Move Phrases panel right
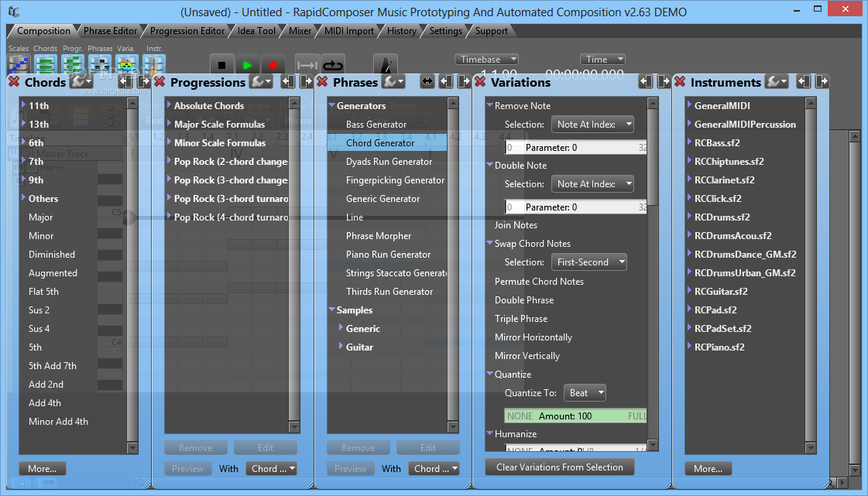 point(464,82)
